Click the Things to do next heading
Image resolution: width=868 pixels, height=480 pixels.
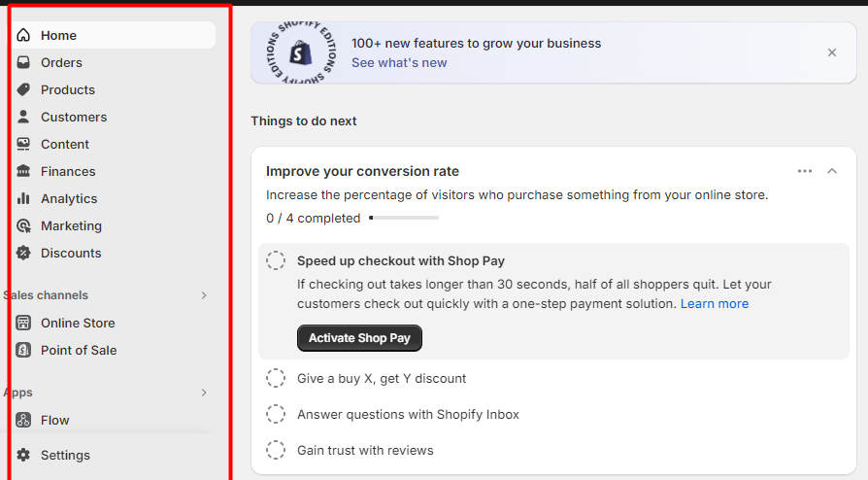point(303,120)
